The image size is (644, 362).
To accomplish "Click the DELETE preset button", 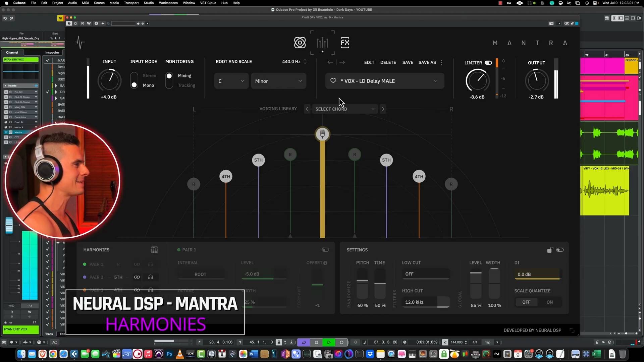I will pos(388,62).
